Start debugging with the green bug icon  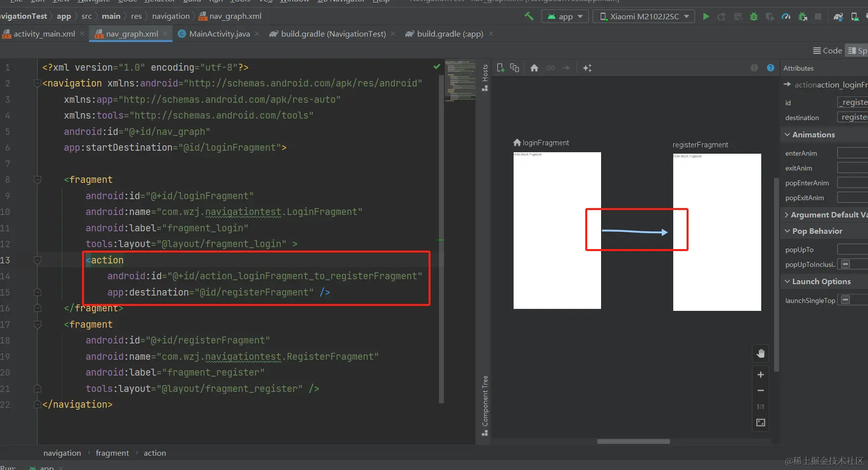(754, 16)
